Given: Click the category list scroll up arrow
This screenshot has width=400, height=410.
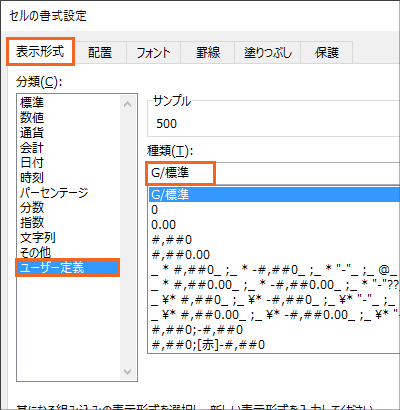Looking at the screenshot, I should click(x=127, y=104).
